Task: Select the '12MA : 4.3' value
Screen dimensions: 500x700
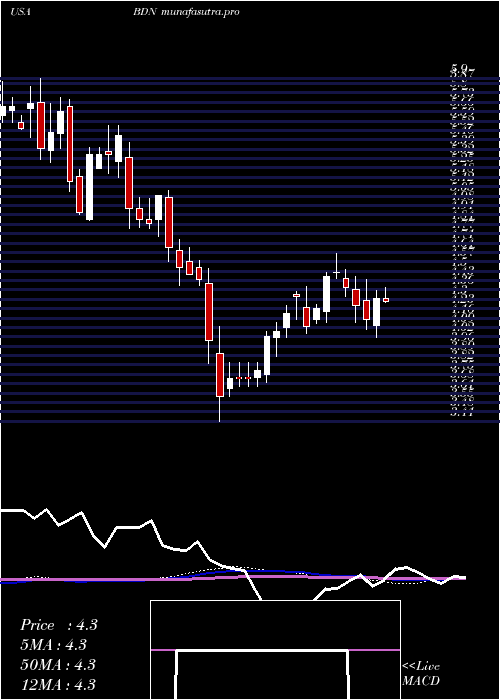Action: point(58,684)
